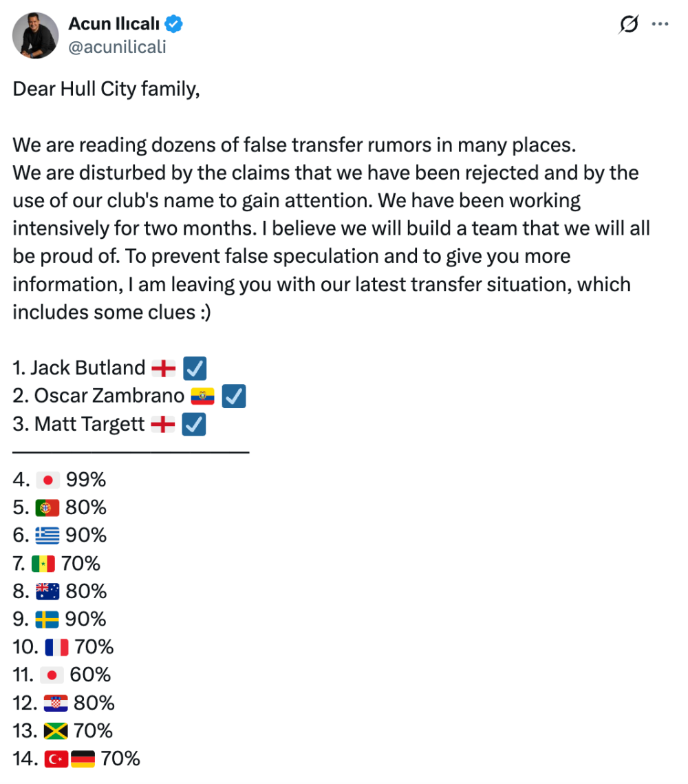This screenshot has width=688, height=784.
Task: Open the Grok slashed-circle icon
Action: pyautogui.click(x=629, y=24)
